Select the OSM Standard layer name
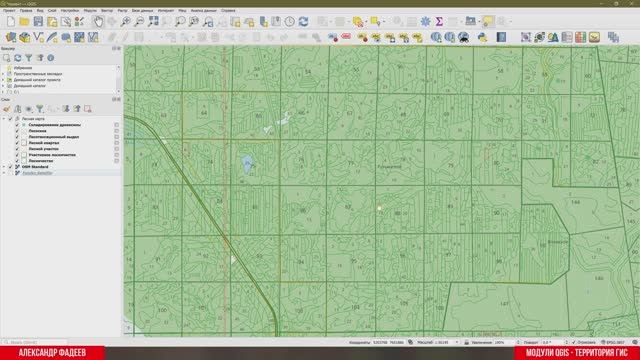The width and height of the screenshot is (640, 360). [x=35, y=167]
